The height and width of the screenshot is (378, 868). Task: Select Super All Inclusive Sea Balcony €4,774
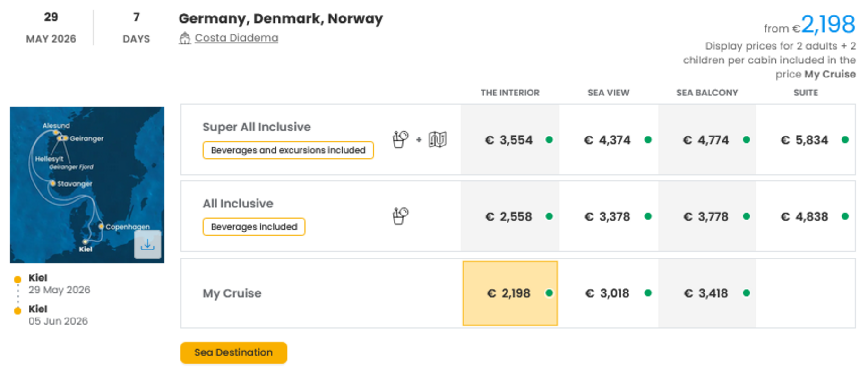tap(706, 140)
